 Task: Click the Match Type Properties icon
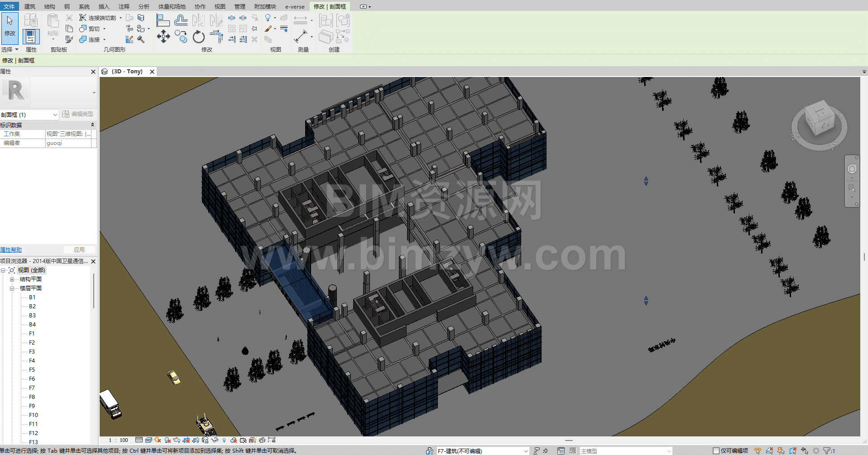point(69,39)
